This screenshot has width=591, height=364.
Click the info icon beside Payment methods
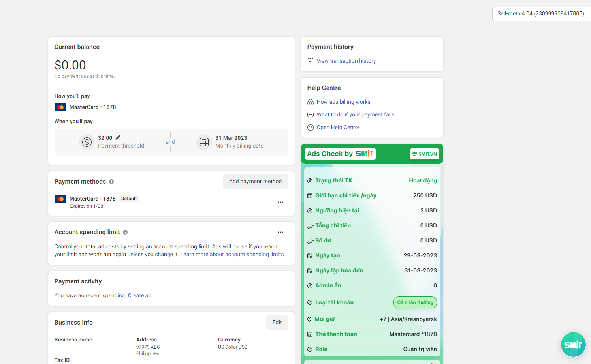click(x=111, y=182)
